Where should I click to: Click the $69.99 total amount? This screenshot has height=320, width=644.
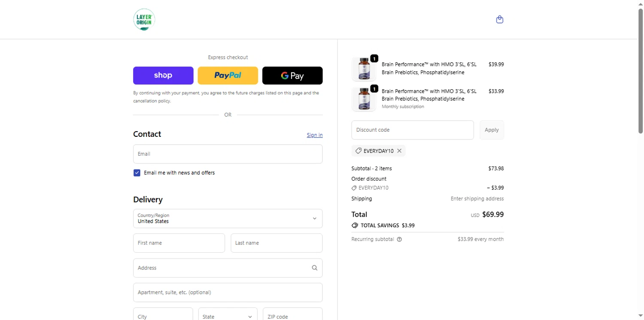point(493,214)
